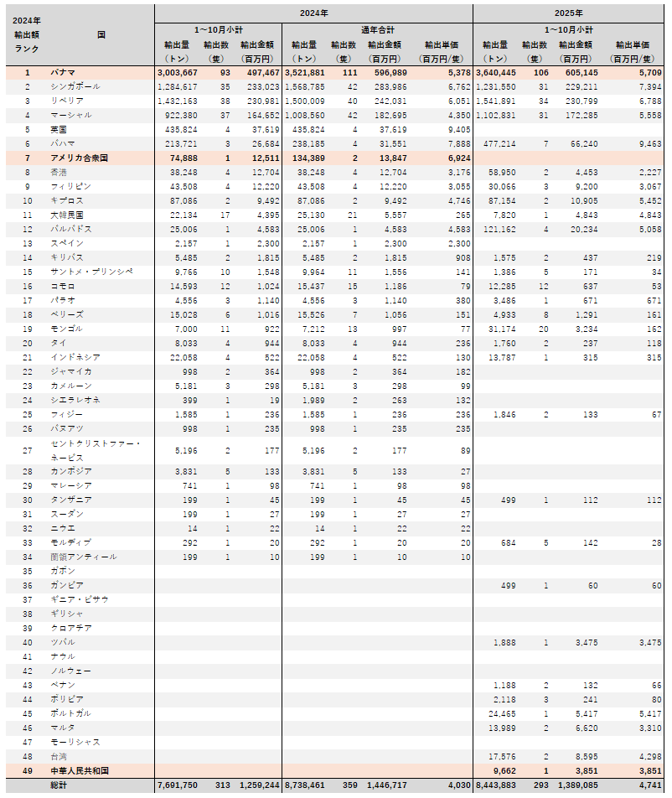Select the アメリカ合衆国 row name
The width and height of the screenshot is (672, 798).
point(80,158)
